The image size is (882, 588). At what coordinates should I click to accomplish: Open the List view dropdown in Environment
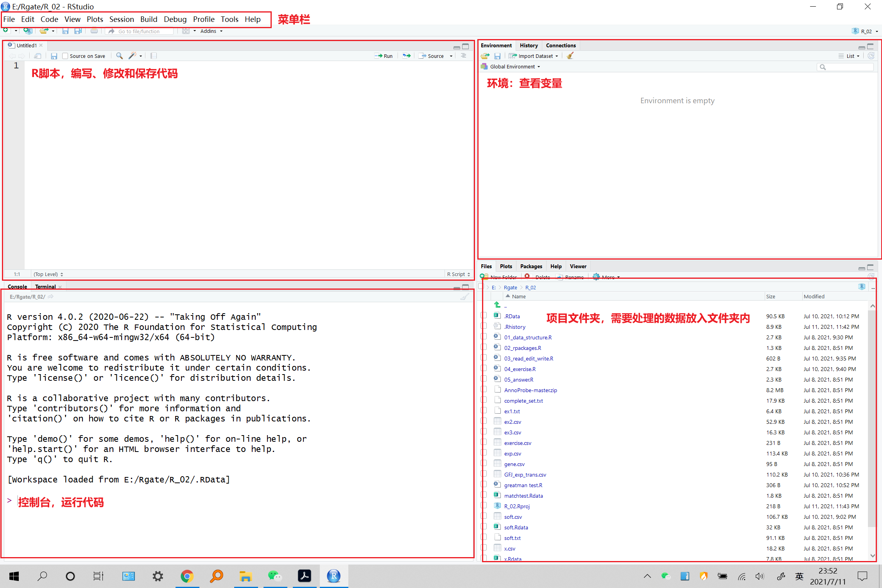(849, 56)
